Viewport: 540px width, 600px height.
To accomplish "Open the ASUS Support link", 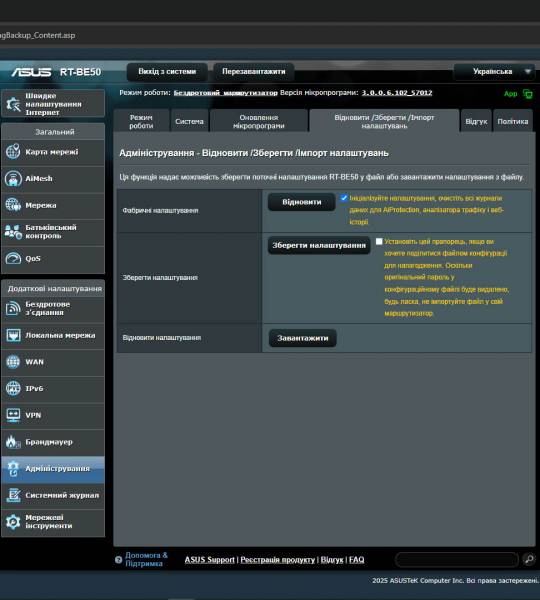I will pyautogui.click(x=209, y=559).
